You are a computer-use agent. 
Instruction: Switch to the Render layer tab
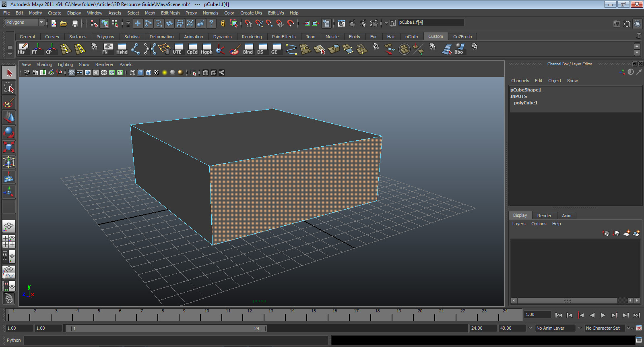pos(544,216)
